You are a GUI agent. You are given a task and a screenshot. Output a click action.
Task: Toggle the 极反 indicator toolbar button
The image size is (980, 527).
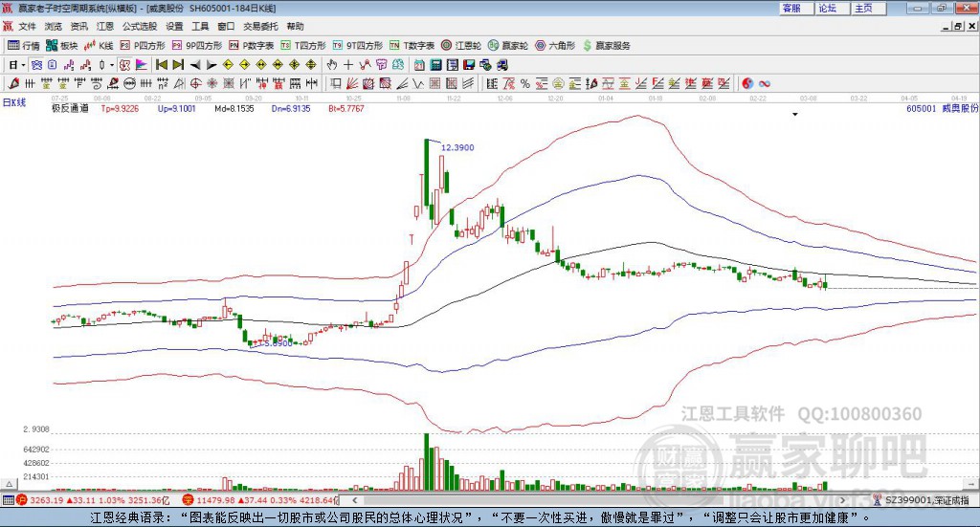pyautogui.click(x=125, y=65)
